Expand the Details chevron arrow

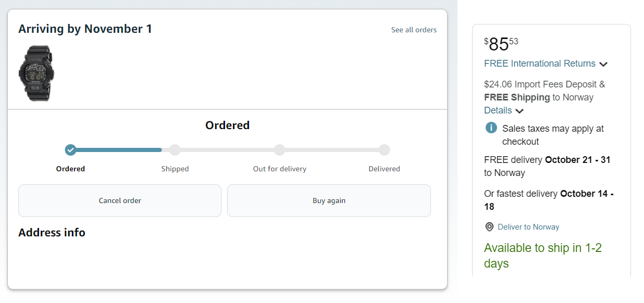[519, 111]
